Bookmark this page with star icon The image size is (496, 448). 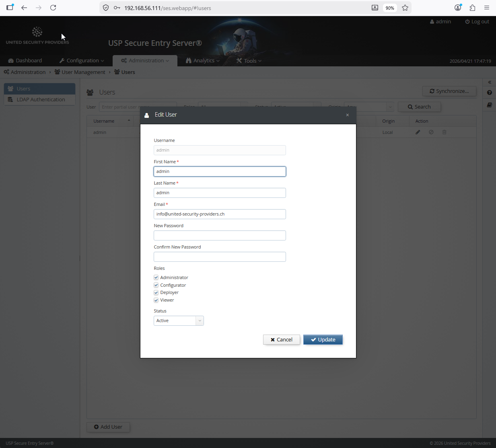pyautogui.click(x=405, y=8)
